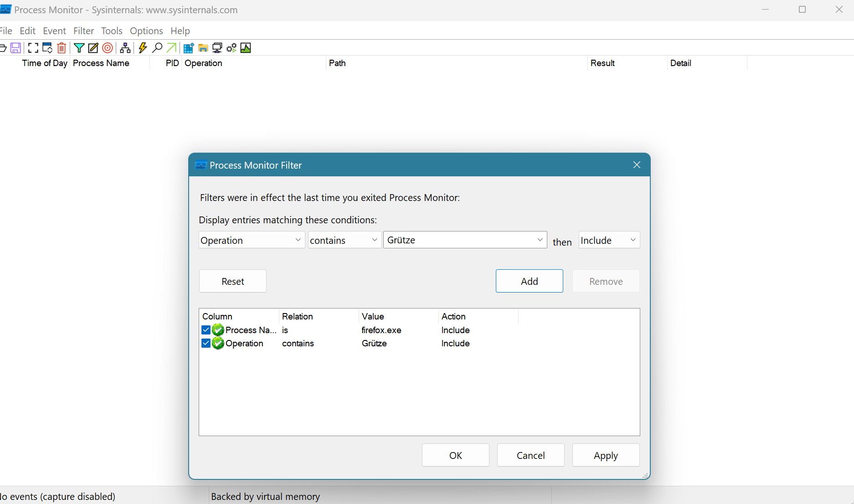The width and height of the screenshot is (854, 504).
Task: Click the red trash Clear icon
Action: point(62,48)
